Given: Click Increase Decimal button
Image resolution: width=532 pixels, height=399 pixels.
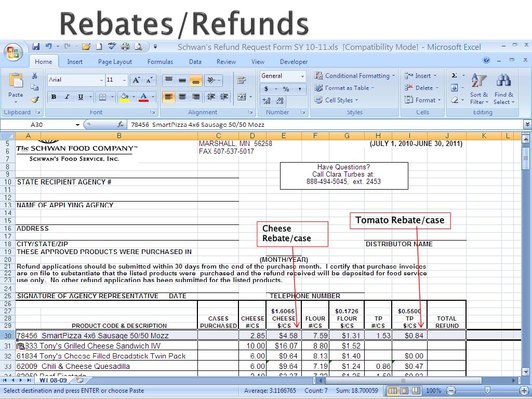Looking at the screenshot, I should click(267, 101).
